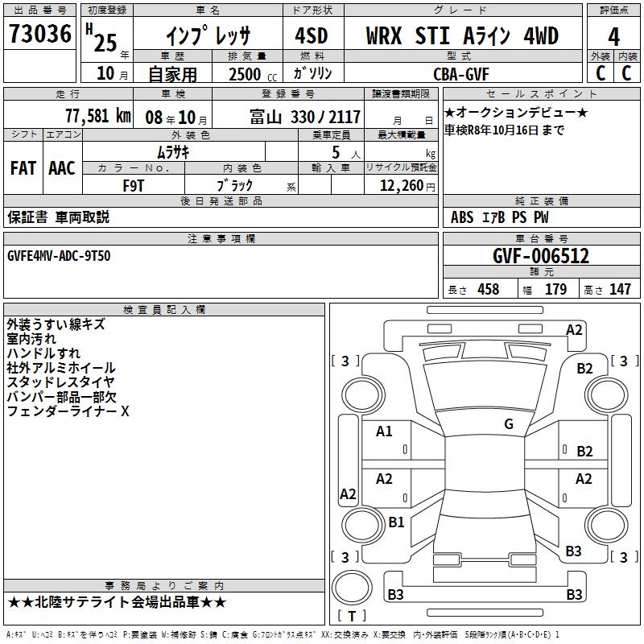The image size is (644, 644).
Task: Click door type 4SD
Action: click(312, 35)
